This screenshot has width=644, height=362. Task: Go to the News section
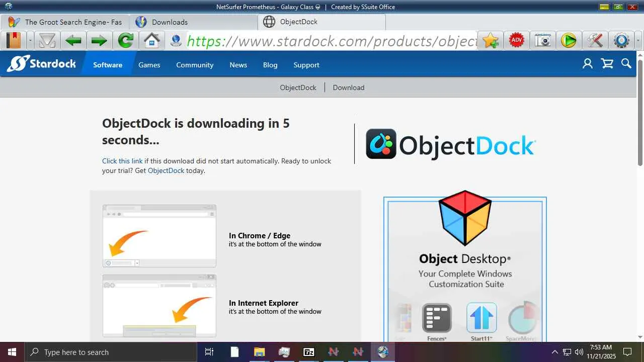tap(238, 65)
